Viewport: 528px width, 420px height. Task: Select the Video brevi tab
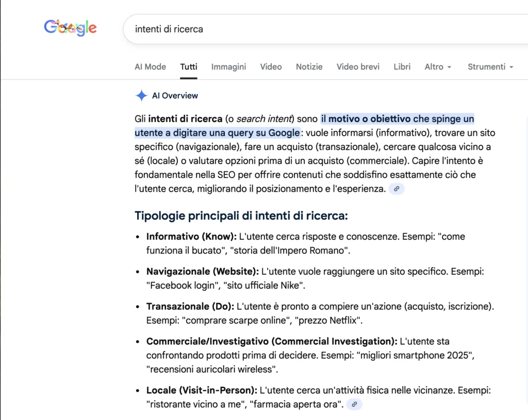(x=358, y=66)
